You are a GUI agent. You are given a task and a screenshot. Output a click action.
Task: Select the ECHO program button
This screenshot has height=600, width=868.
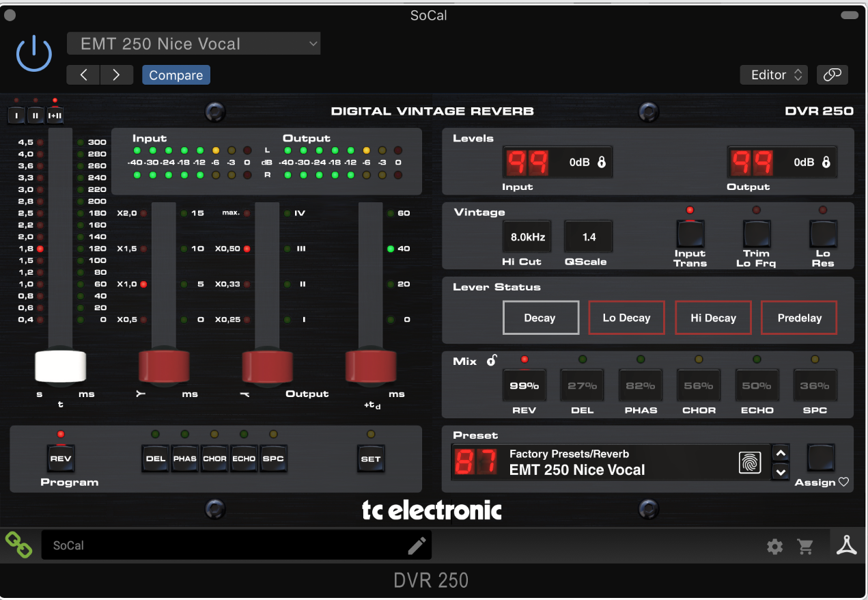point(244,459)
